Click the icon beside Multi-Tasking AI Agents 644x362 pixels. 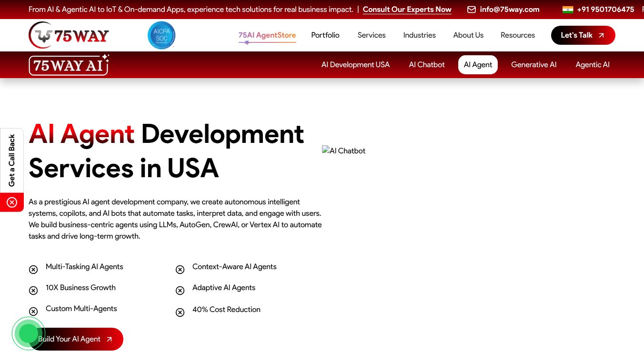point(33,270)
